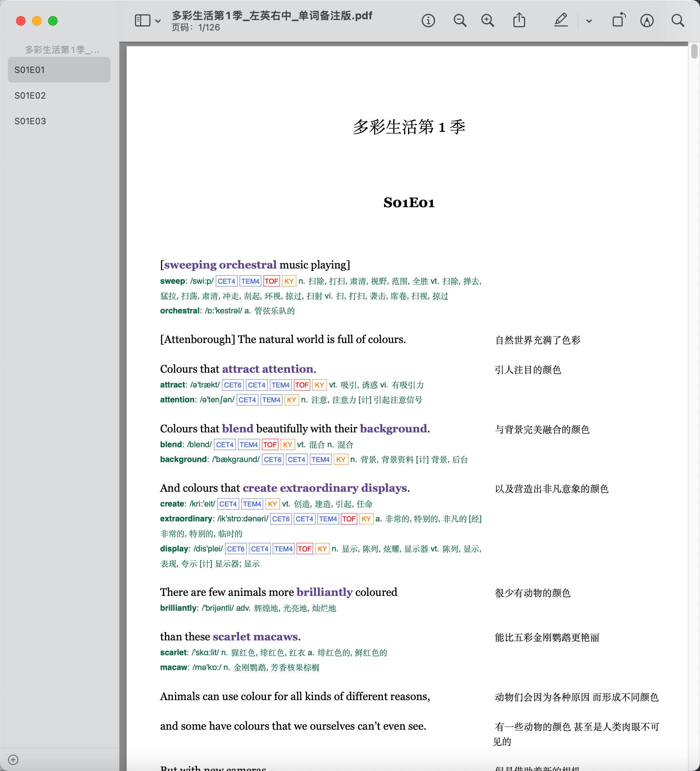Click the sidebar document name header

click(x=62, y=50)
